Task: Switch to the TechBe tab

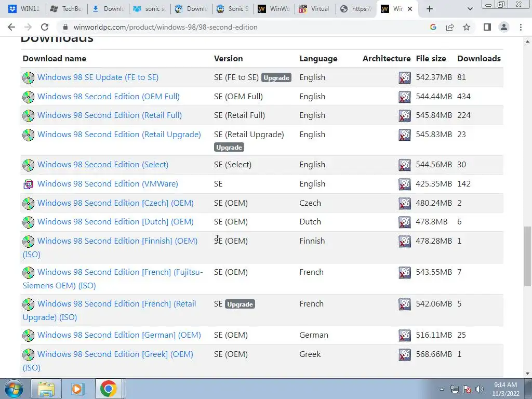Action: tap(66, 9)
